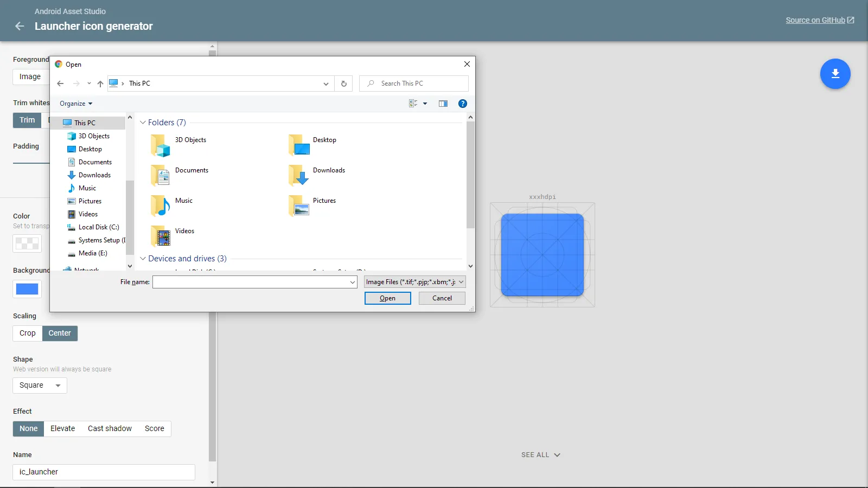This screenshot has height=488, width=868.
Task: Open the Music folder from the main pane
Action: click(x=159, y=205)
